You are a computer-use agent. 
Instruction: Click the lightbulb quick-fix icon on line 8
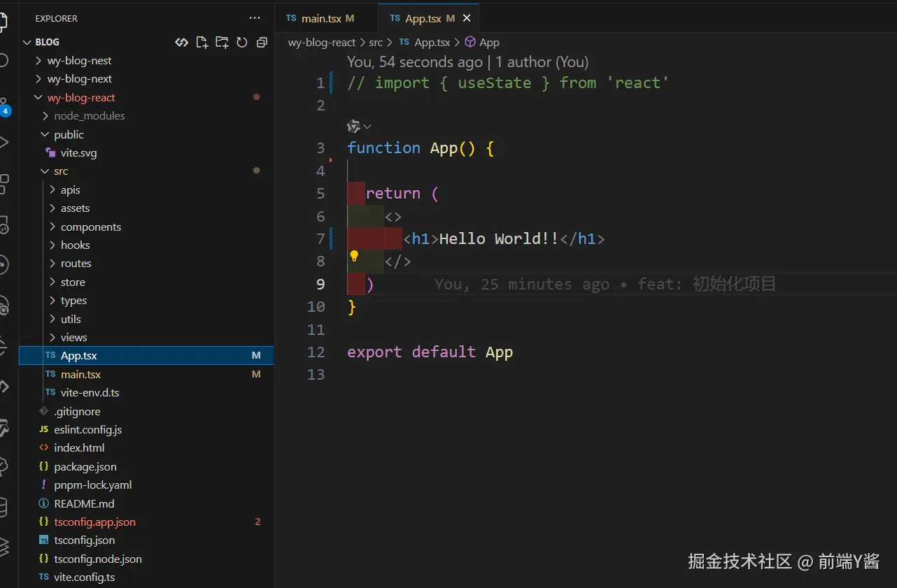point(354,256)
